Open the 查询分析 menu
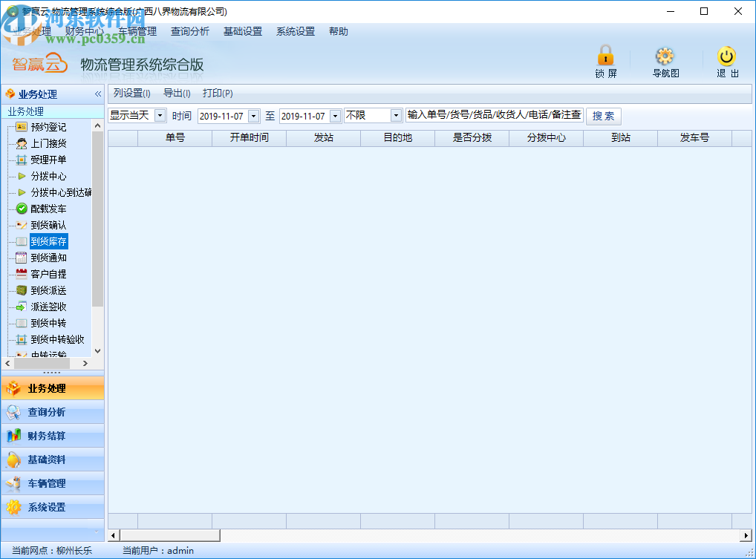This screenshot has height=559, width=756. (190, 31)
